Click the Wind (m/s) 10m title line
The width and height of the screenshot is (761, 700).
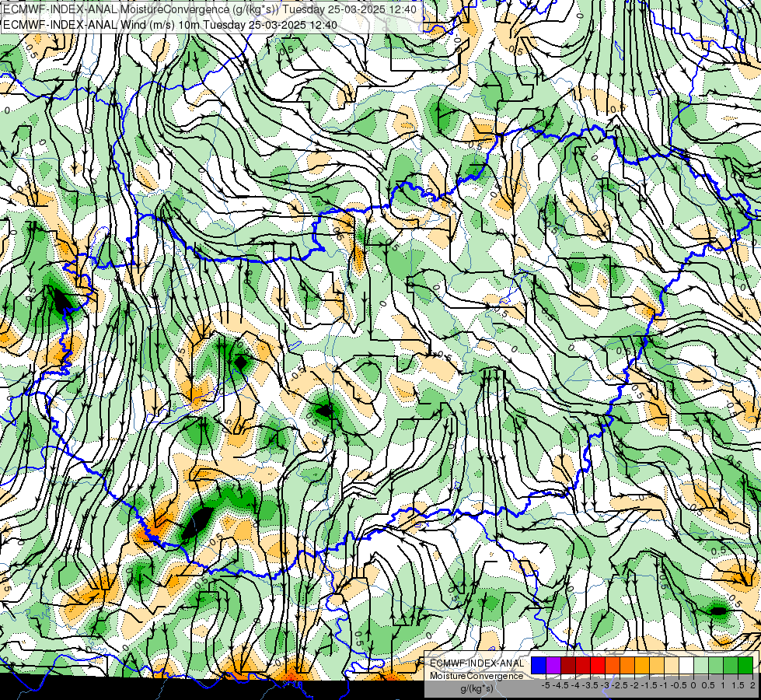click(170, 25)
